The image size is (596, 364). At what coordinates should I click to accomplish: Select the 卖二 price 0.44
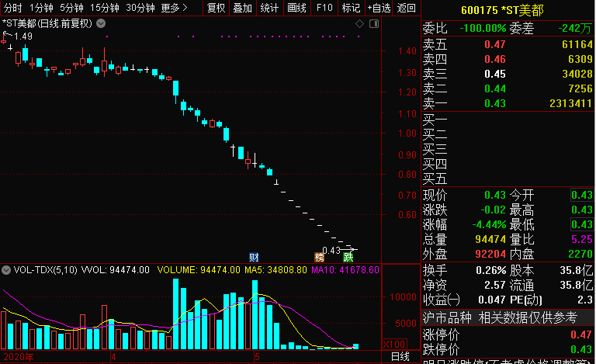click(495, 89)
